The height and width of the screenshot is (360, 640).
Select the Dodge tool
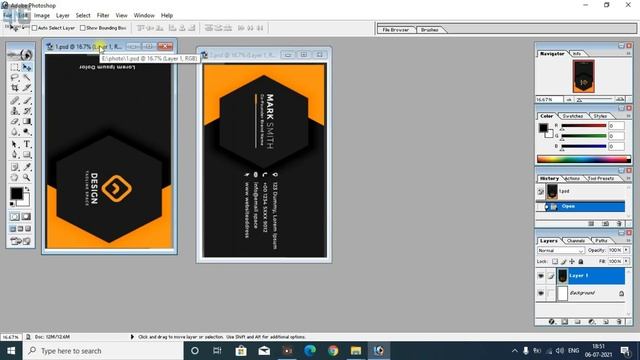27,132
